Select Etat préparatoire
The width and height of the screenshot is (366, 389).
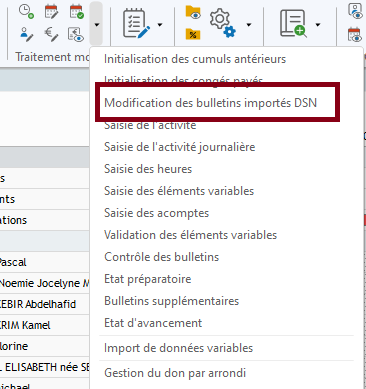point(148,279)
